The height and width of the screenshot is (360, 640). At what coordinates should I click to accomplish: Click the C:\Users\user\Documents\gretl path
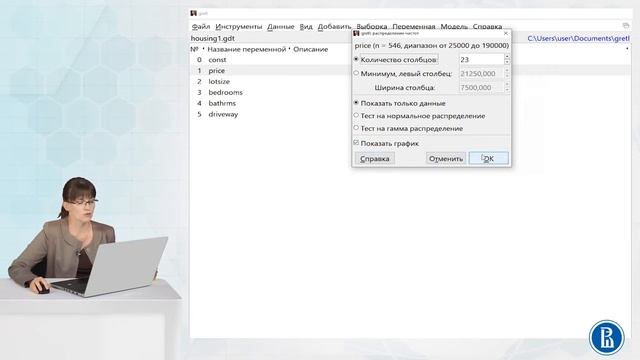[x=578, y=38]
